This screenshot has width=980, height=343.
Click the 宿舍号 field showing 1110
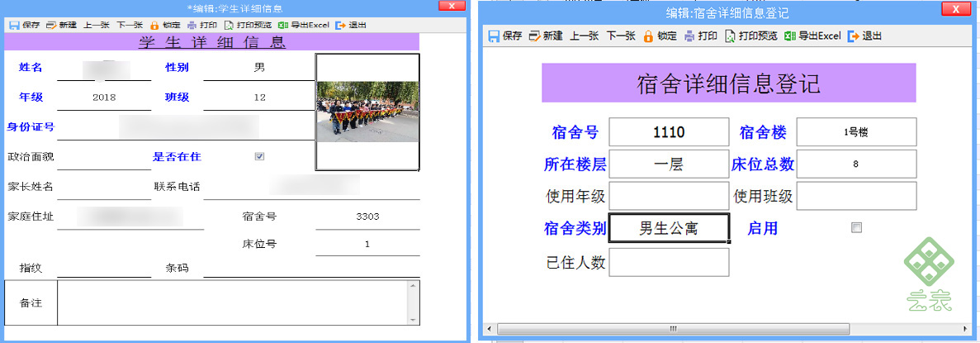point(669,132)
